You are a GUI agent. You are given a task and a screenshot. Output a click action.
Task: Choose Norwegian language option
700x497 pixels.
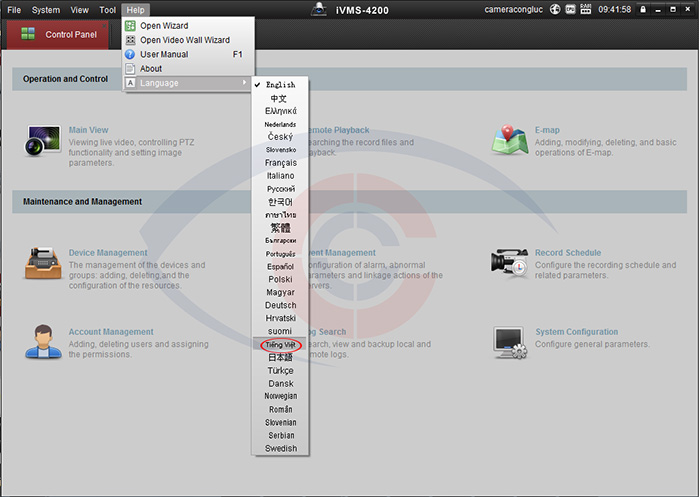coord(280,396)
